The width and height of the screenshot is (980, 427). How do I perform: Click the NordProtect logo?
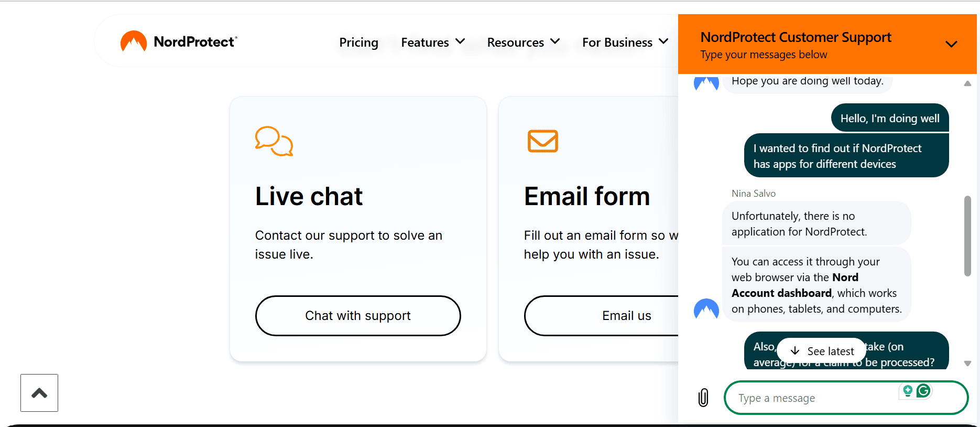tap(179, 41)
